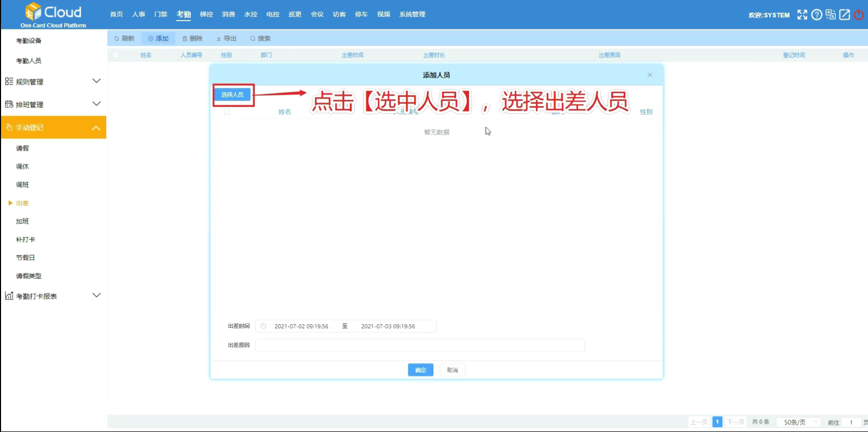Click the 刷新 refresh toolbar button

[x=125, y=38]
